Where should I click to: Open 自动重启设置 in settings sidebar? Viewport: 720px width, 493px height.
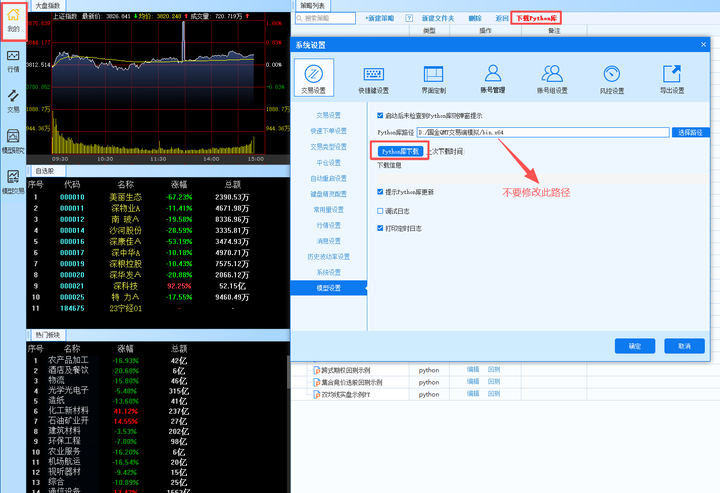[x=328, y=178]
